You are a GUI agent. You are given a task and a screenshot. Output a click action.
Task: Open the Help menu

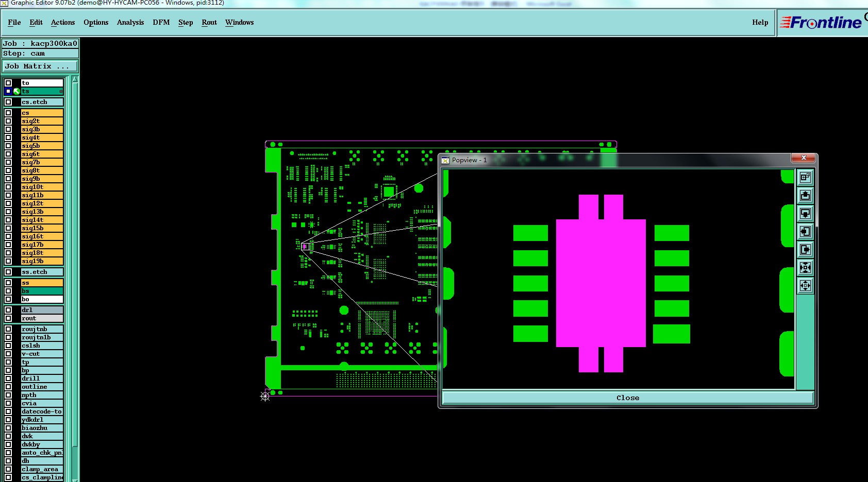(760, 22)
